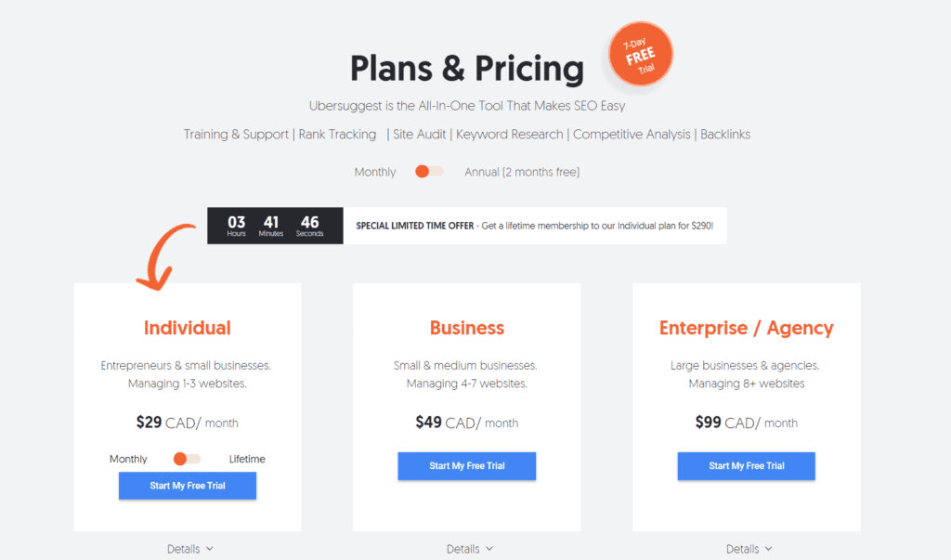
Task: Click the orange curved arrow graphic
Action: coord(165,257)
